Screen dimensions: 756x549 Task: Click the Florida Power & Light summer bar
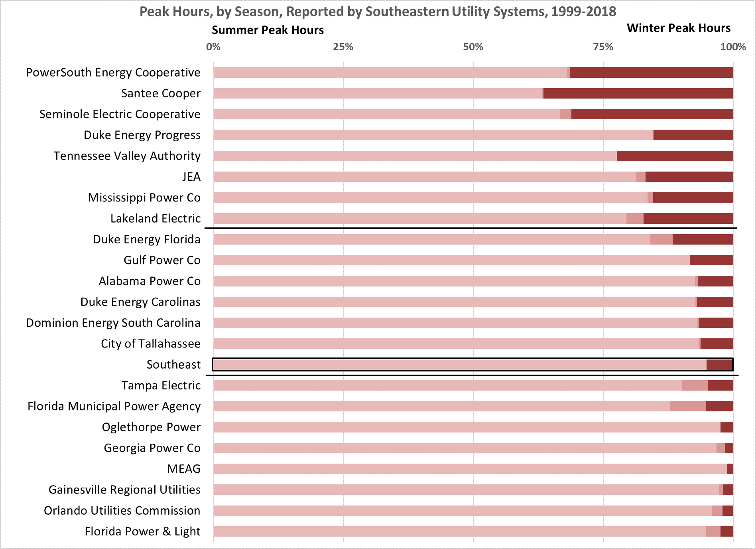[459, 531]
